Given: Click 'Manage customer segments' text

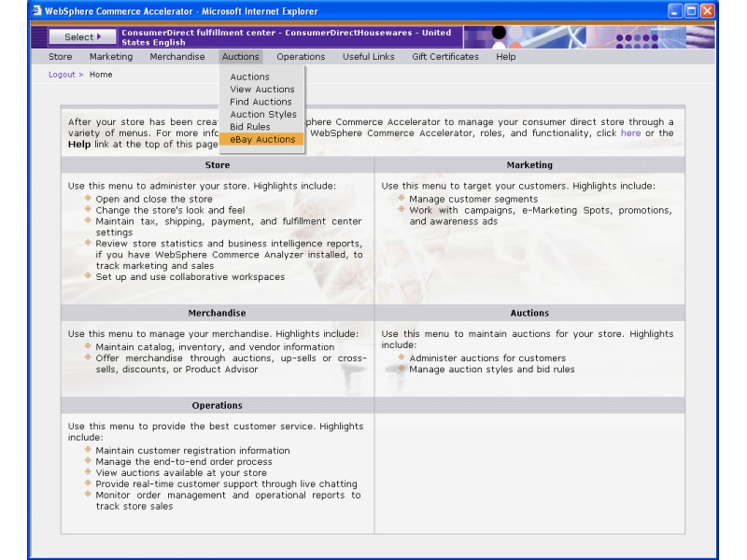Looking at the screenshot, I should tap(473, 199).
